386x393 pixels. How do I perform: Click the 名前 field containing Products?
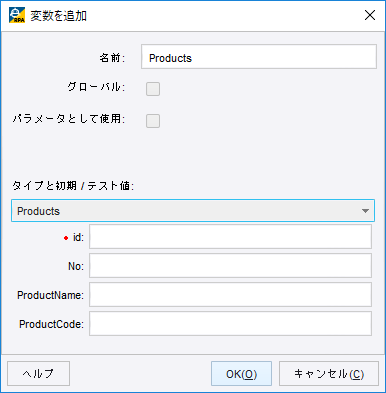coord(259,57)
